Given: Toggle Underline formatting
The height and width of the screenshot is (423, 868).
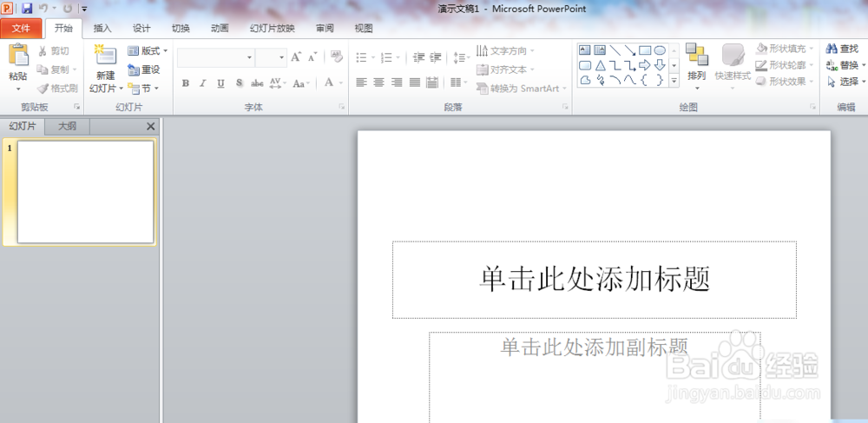Looking at the screenshot, I should pyautogui.click(x=220, y=83).
